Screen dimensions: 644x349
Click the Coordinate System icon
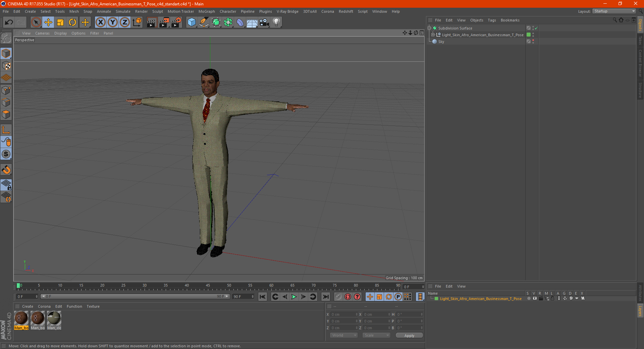137,22
